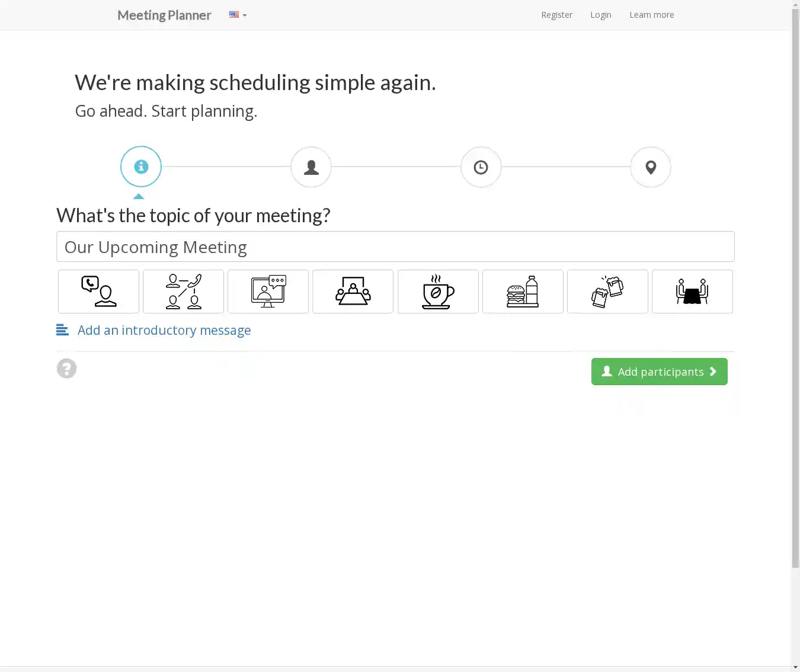
Task: Open the language flag dropdown
Action: (x=238, y=15)
